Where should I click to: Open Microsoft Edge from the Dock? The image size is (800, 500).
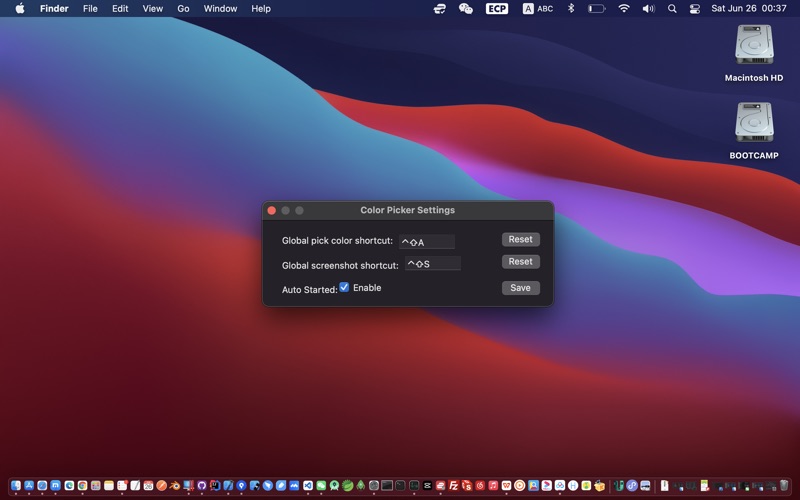[x=69, y=485]
